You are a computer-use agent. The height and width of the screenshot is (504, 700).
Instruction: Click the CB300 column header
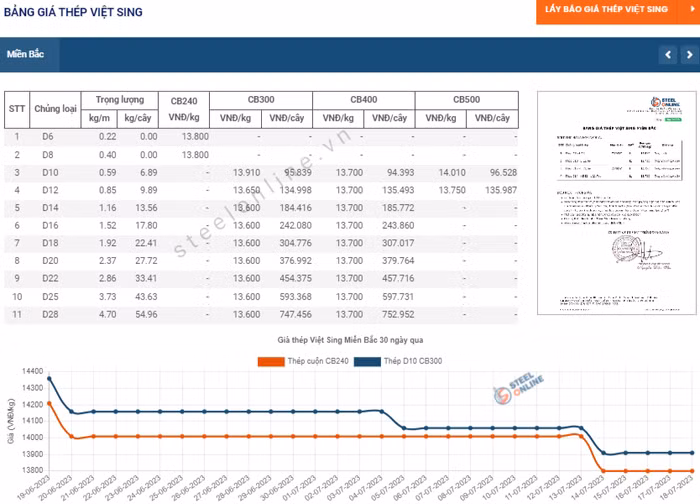[x=261, y=100]
